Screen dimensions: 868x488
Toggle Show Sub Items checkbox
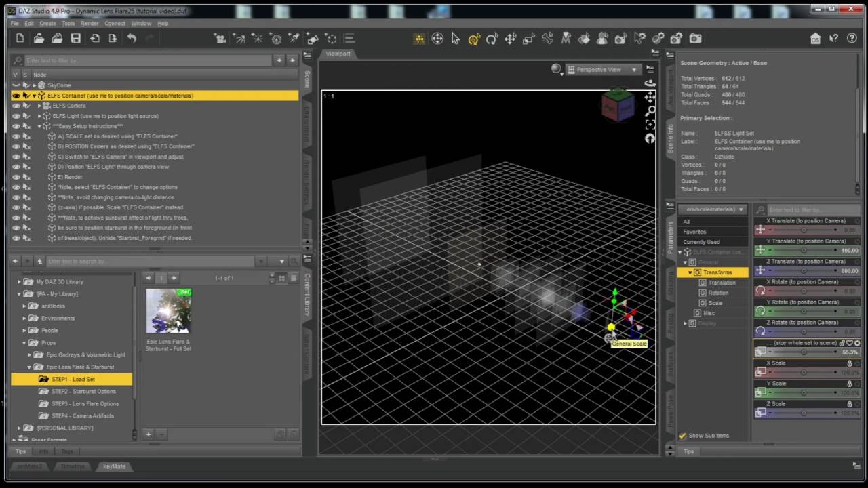pos(683,436)
